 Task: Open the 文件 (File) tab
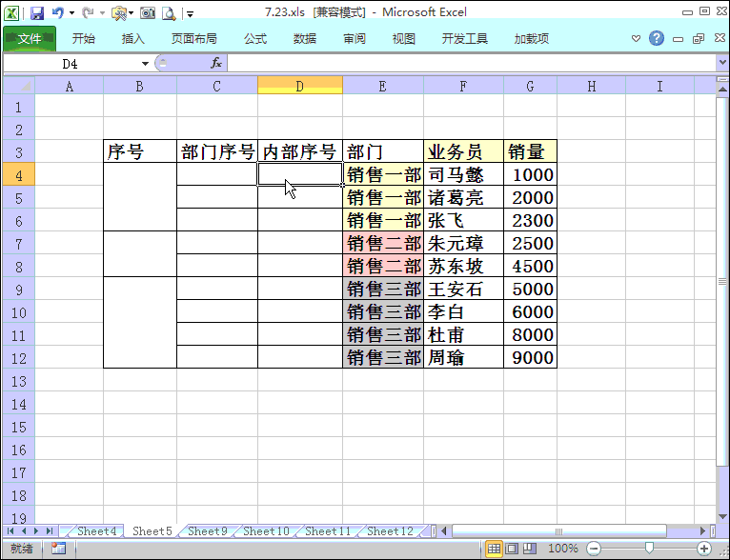[30, 39]
